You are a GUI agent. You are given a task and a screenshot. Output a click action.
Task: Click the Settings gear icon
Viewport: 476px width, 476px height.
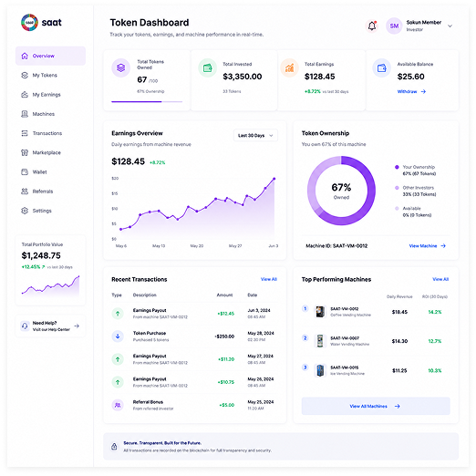pos(25,211)
